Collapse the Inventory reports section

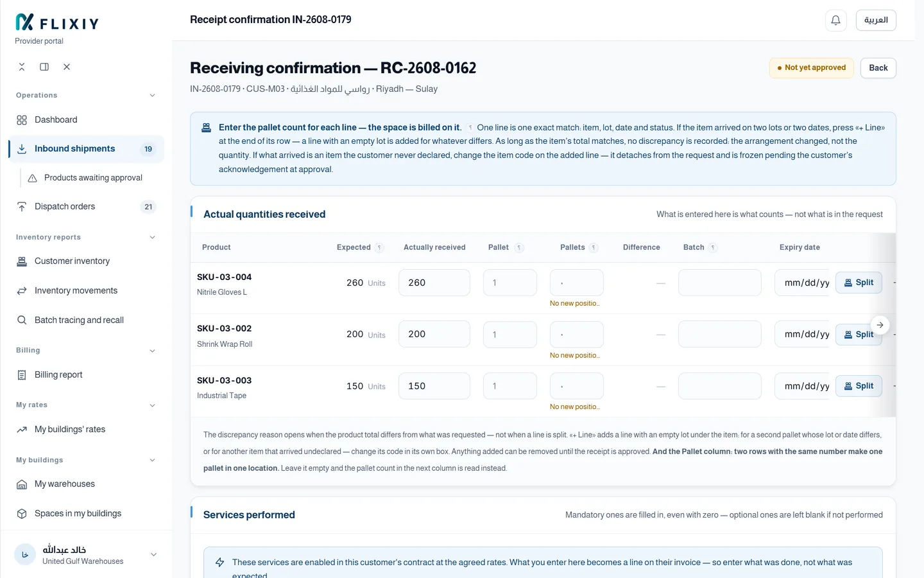(152, 238)
